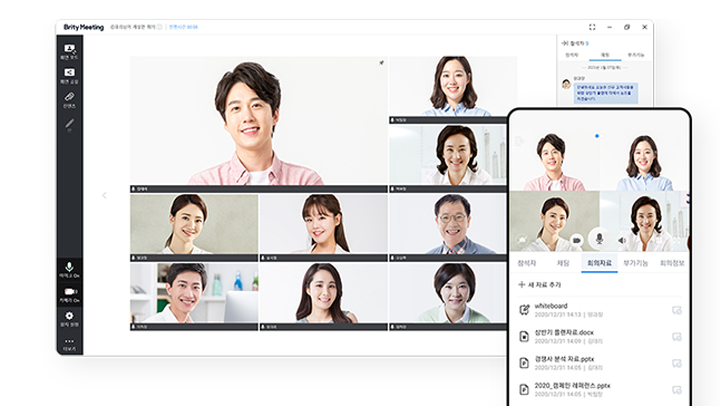Image resolution: width=720 pixels, height=406 pixels.
Task: Toggle the microphone On in left sidebar
Action: point(70,269)
